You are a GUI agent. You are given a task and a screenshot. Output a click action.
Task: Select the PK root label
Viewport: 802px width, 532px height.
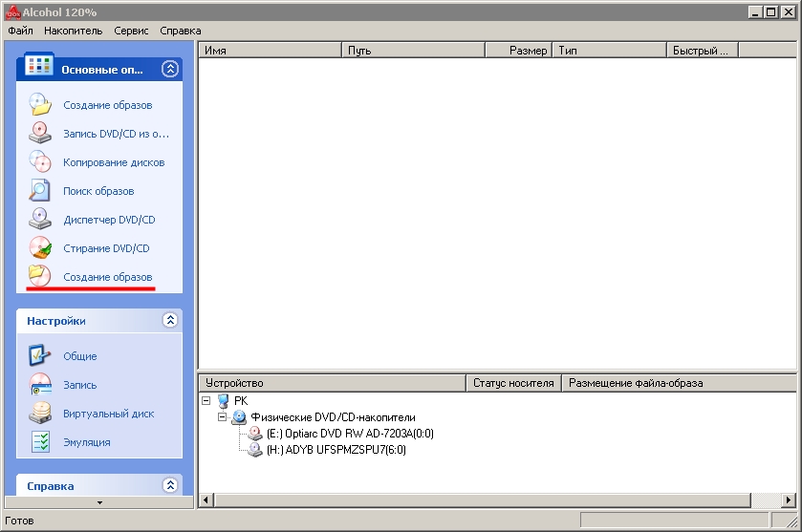point(240,400)
